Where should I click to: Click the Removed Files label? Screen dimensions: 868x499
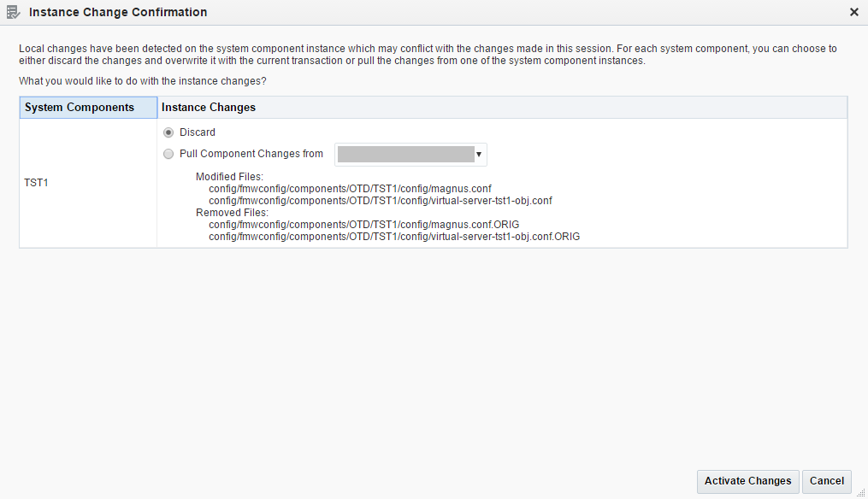pos(232,213)
